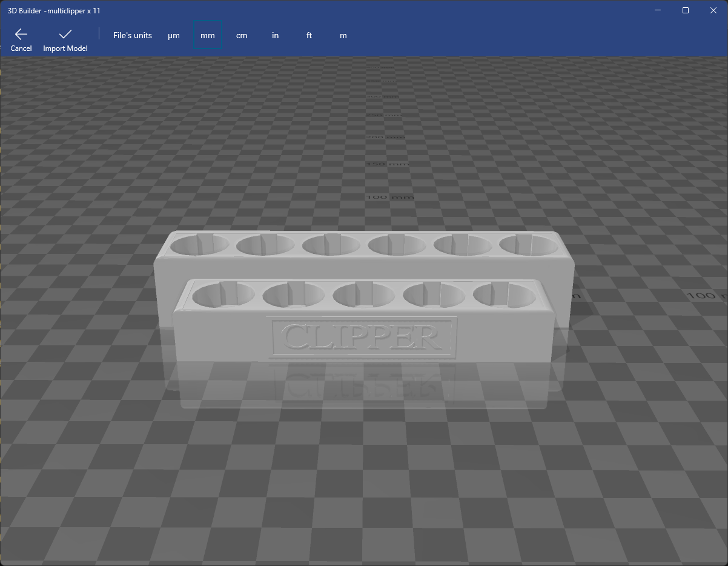Set file units to m
The width and height of the screenshot is (728, 566).
coord(343,35)
